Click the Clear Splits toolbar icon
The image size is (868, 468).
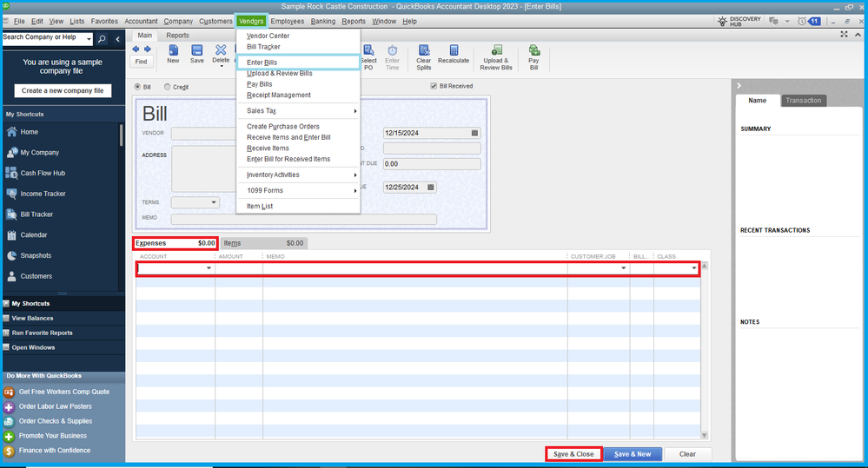(x=424, y=50)
